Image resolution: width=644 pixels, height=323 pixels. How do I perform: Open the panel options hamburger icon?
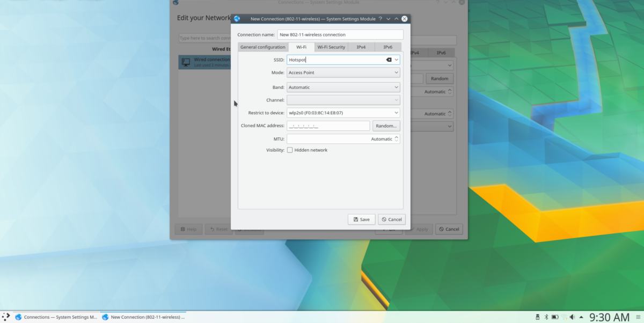click(x=637, y=317)
